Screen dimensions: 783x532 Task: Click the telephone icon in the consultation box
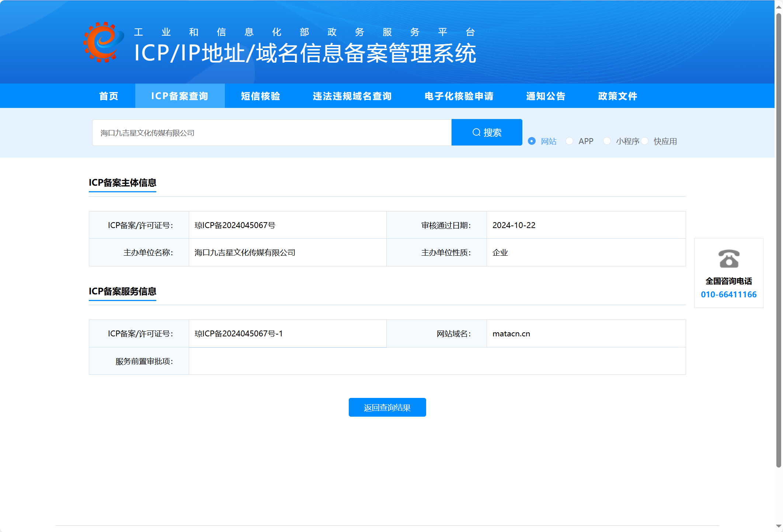click(x=728, y=259)
